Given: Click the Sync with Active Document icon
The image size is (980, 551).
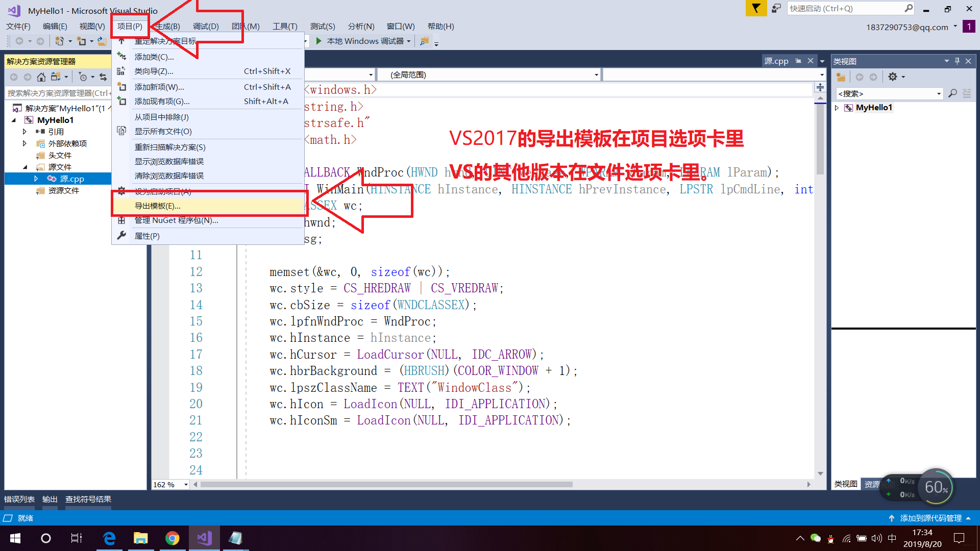Looking at the screenshot, I should tap(104, 77).
